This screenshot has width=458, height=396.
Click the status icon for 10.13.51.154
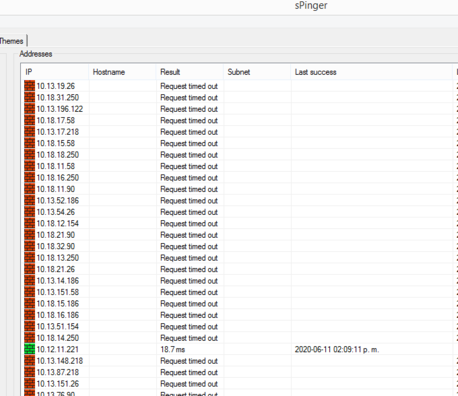coord(29,326)
